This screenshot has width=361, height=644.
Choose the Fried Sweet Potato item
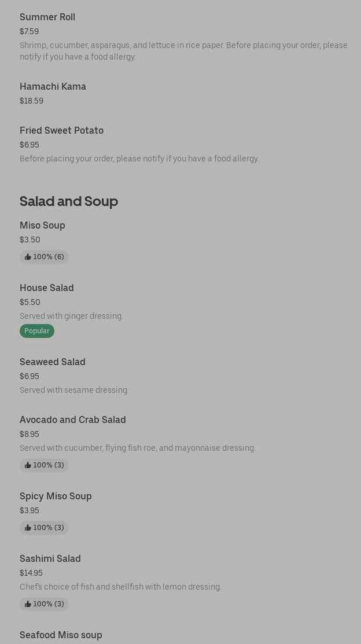(x=61, y=131)
